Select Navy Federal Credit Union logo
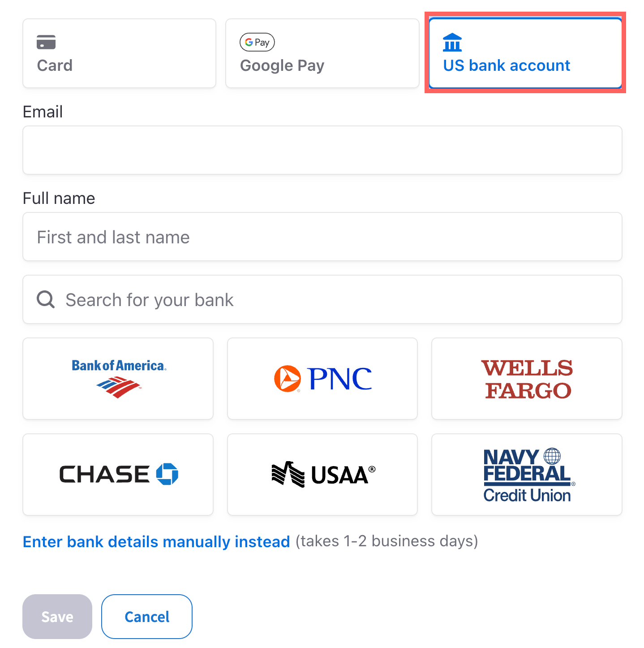Viewport: 644px width, 648px height. tap(527, 475)
